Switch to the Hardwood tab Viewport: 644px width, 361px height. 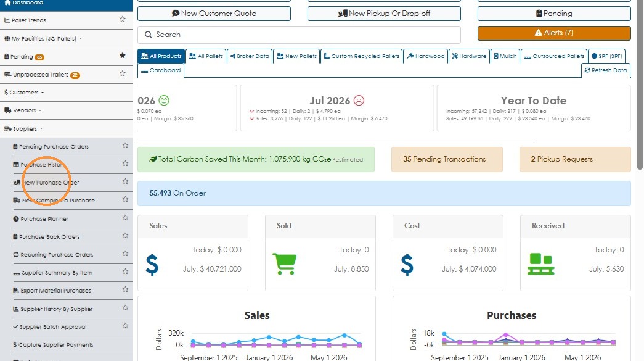425,56
